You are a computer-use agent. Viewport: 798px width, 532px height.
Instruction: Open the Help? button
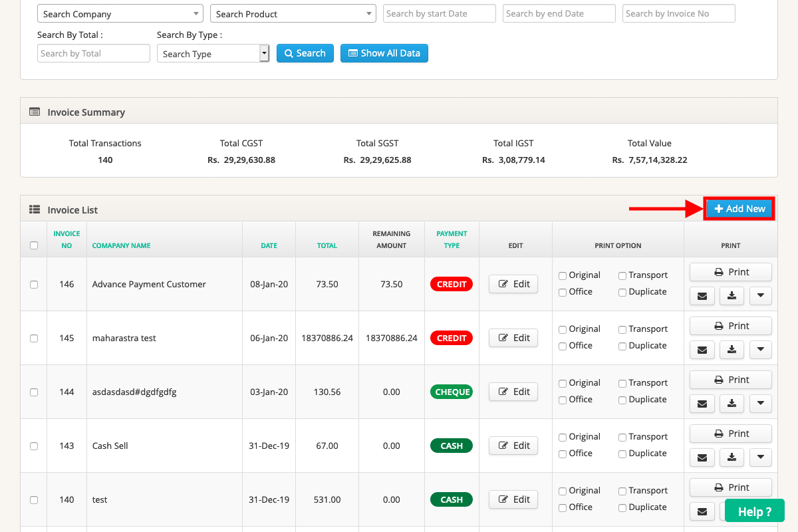coord(754,511)
